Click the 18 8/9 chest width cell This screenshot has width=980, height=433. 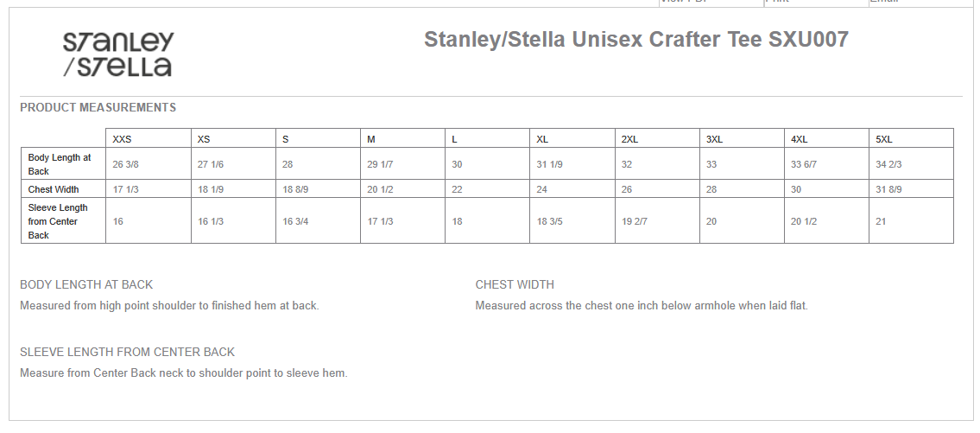pyautogui.click(x=296, y=189)
